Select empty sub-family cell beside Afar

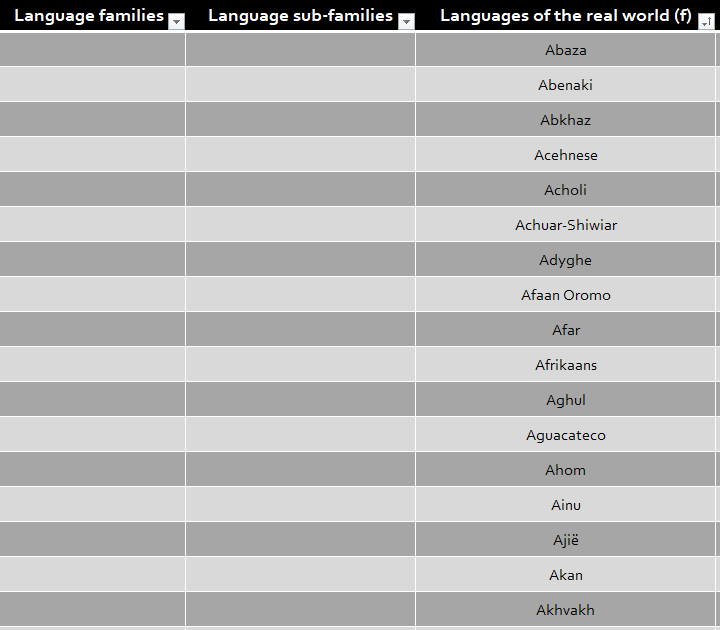click(301, 329)
